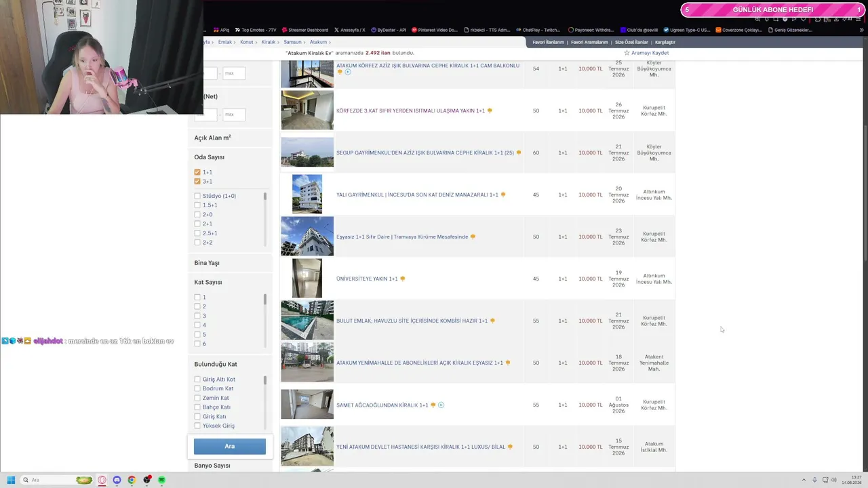Screen dimensions: 868x488
Task: Open the Pinterest Video Do... bookmark
Action: pos(435,30)
